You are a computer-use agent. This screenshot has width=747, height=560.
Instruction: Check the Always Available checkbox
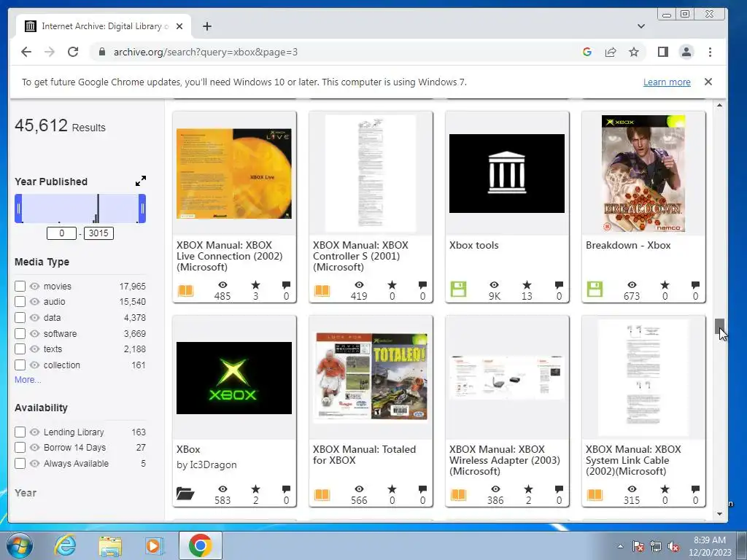20,463
